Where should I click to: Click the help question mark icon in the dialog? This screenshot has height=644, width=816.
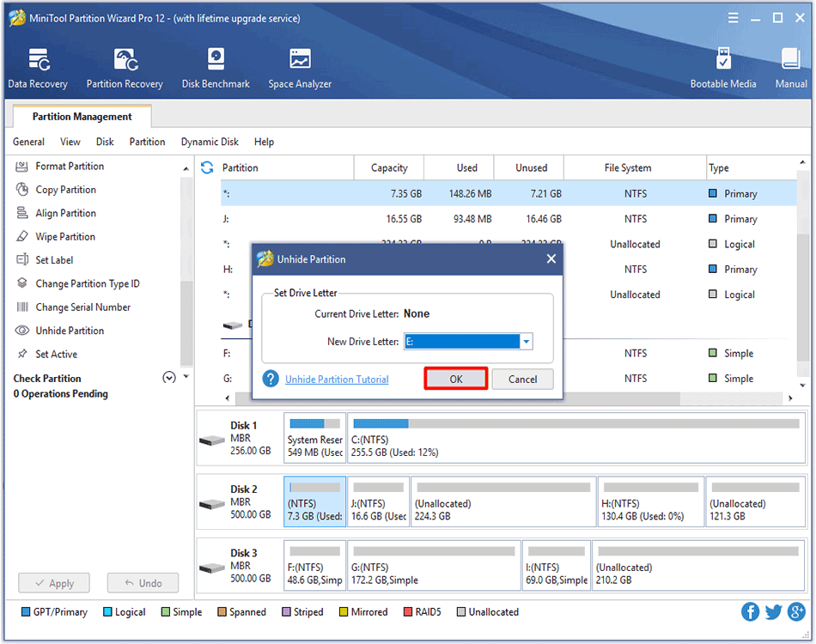[271, 379]
